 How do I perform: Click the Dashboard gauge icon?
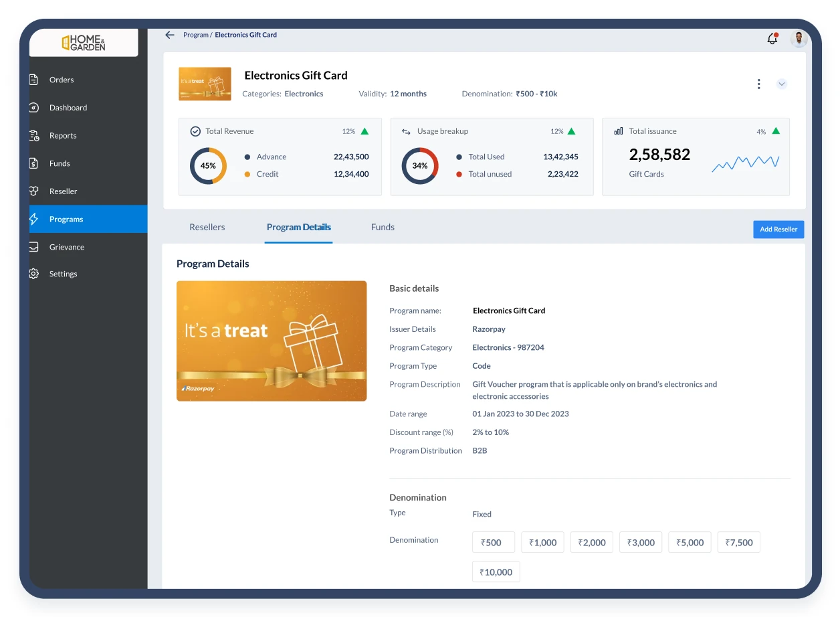(x=34, y=108)
